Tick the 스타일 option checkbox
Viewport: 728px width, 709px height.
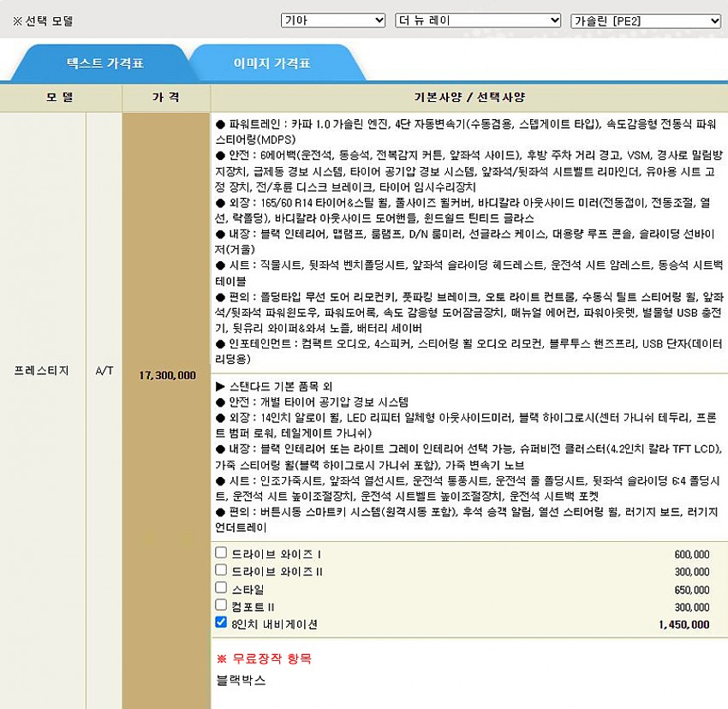(221, 588)
